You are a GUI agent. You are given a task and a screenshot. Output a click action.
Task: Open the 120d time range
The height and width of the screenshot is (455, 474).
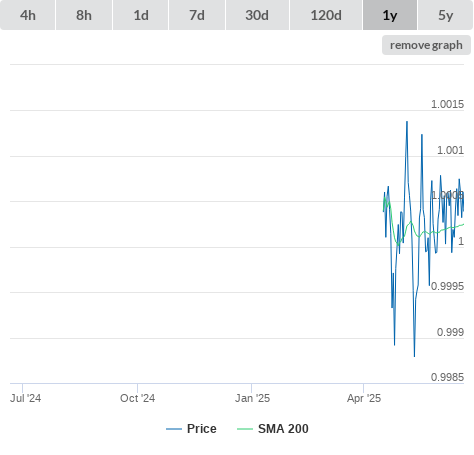pos(326,15)
